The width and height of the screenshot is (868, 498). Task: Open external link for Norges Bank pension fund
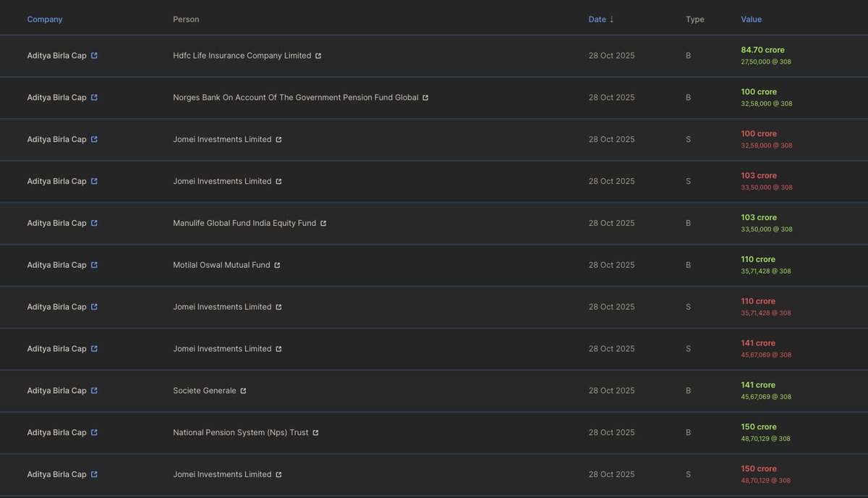click(425, 96)
